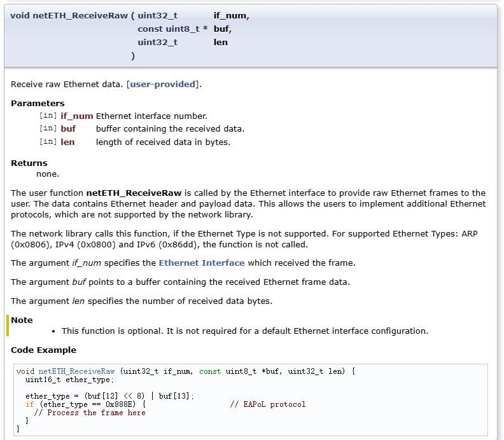Click the "This function is optional" bullet text
The width and height of the screenshot is (504, 440).
(x=244, y=331)
